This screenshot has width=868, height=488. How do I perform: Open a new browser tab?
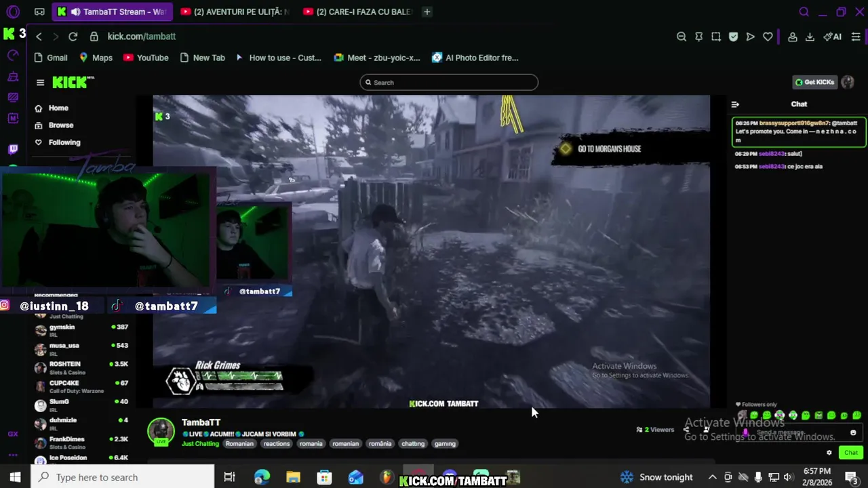point(427,12)
